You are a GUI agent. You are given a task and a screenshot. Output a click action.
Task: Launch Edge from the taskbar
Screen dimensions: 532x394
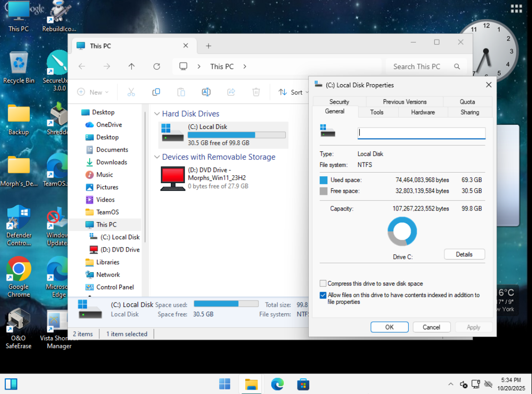[278, 384]
